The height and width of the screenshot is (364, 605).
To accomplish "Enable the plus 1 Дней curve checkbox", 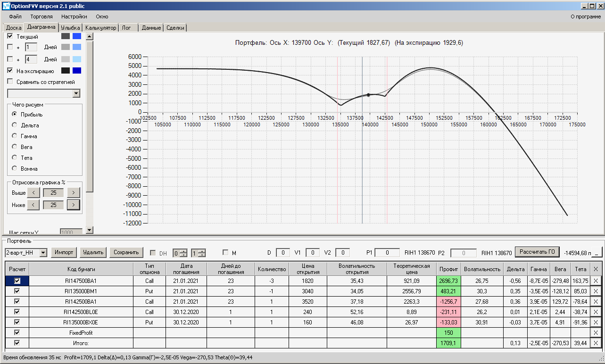I will [x=10, y=47].
